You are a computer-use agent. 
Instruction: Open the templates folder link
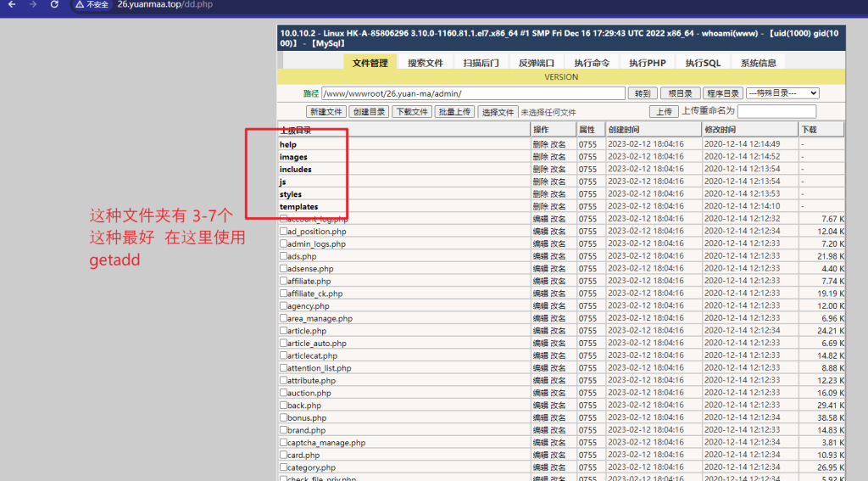(298, 206)
